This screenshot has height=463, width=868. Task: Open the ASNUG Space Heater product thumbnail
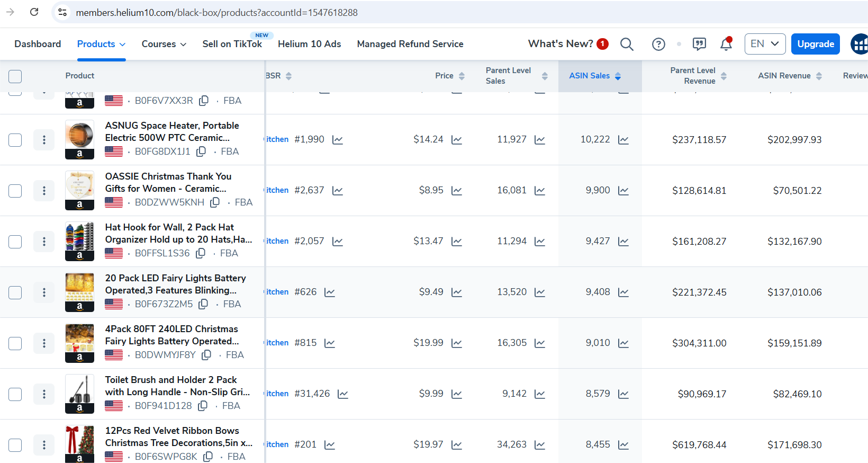(x=79, y=140)
